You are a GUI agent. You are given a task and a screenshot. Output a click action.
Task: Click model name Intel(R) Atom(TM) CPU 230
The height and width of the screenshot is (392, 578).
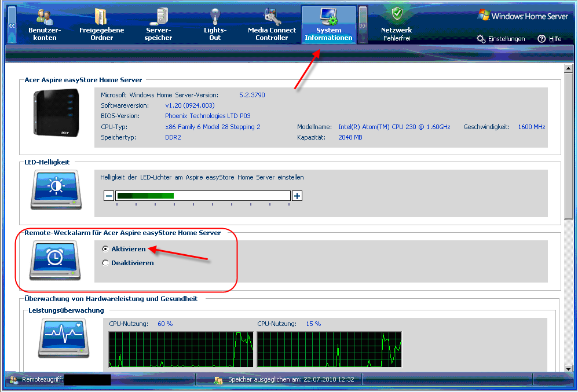(394, 127)
